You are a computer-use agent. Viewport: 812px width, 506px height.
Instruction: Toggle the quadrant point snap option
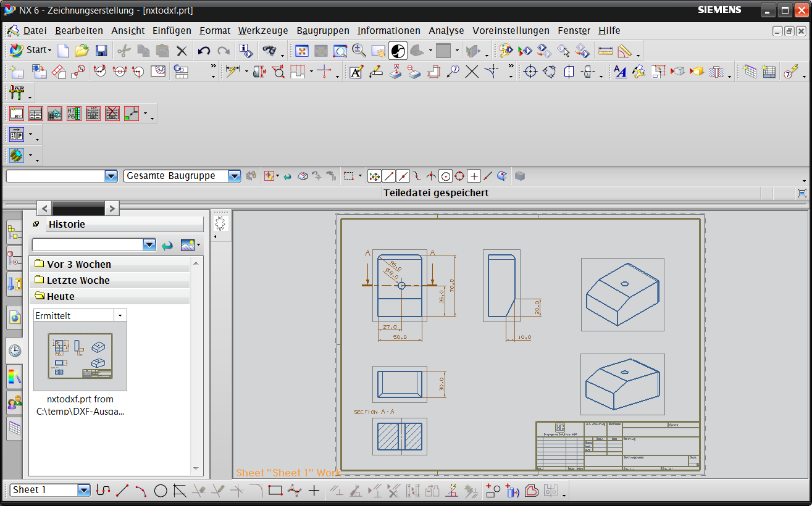(459, 176)
